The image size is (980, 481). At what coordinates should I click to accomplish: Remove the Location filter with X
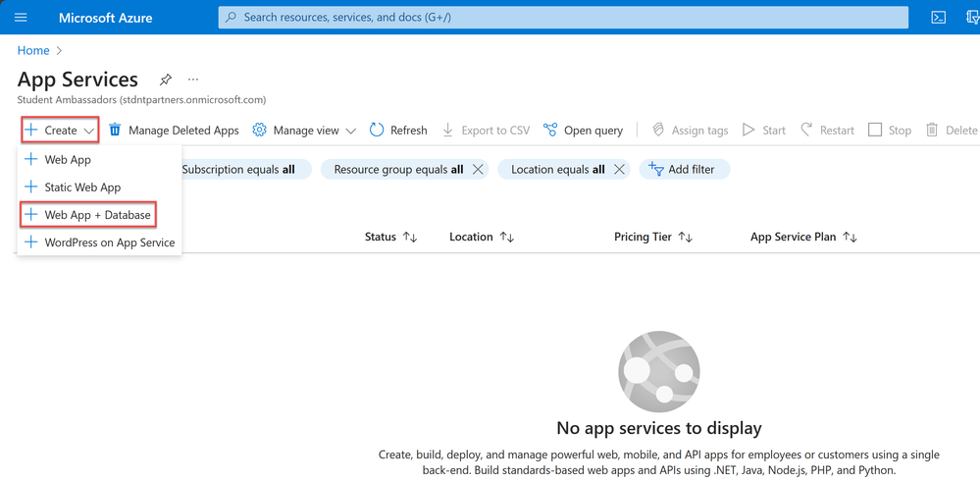(x=619, y=170)
